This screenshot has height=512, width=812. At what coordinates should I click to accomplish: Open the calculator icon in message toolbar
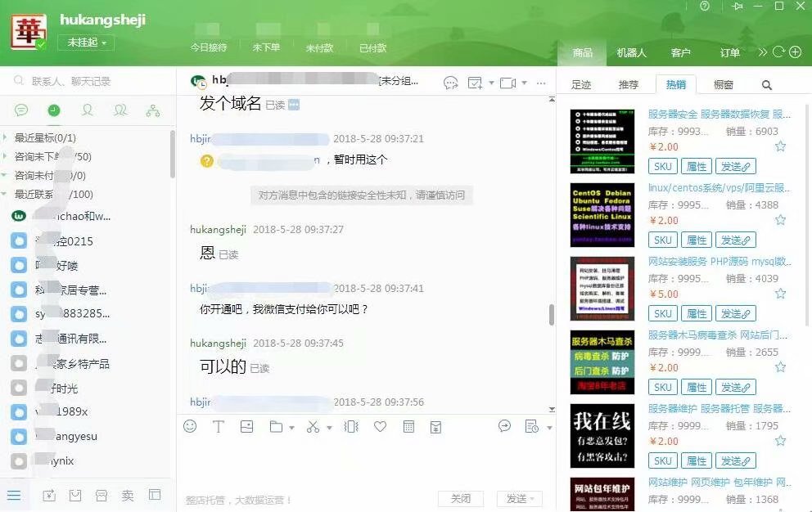click(408, 427)
